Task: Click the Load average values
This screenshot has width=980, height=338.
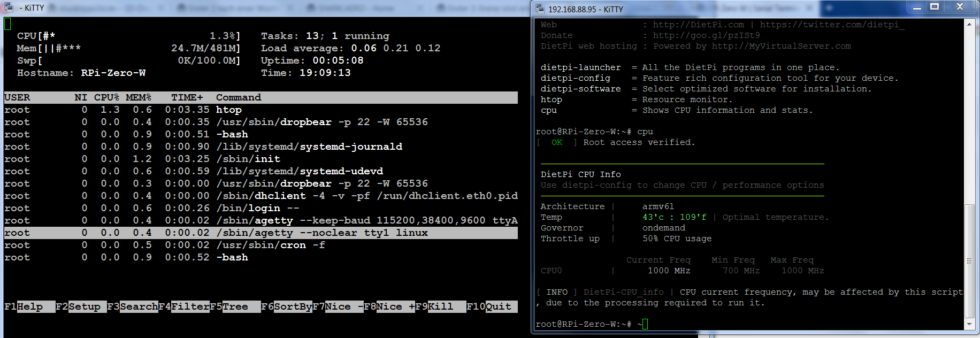Action: click(x=396, y=48)
